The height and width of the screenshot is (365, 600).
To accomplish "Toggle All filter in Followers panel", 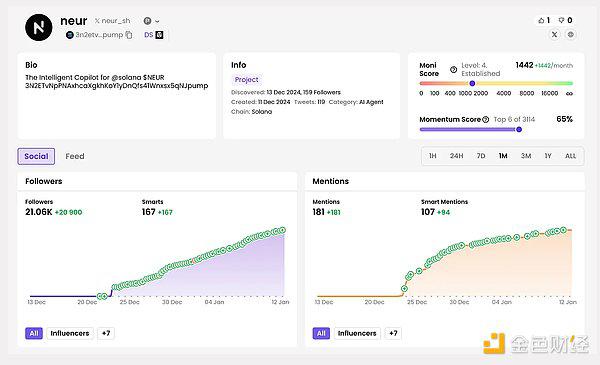I will (x=34, y=333).
